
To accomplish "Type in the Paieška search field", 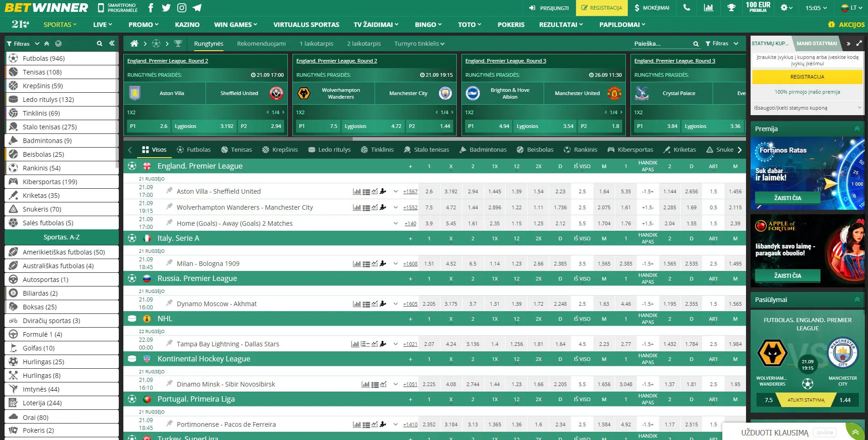I will 658,43.
